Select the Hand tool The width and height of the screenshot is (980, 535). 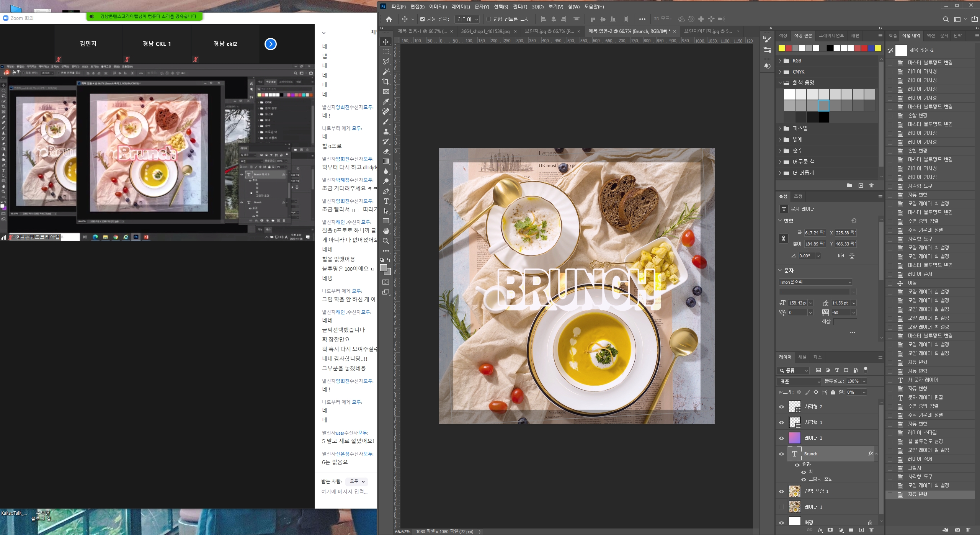click(x=386, y=231)
